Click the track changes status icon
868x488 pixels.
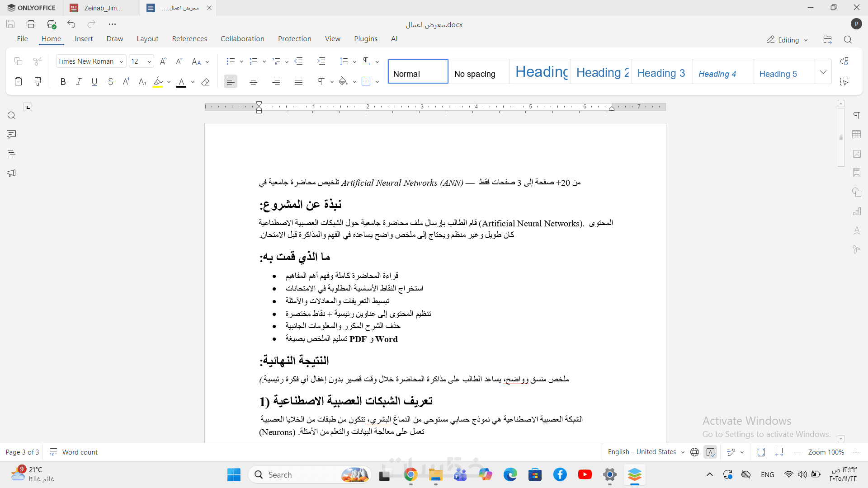tap(731, 452)
